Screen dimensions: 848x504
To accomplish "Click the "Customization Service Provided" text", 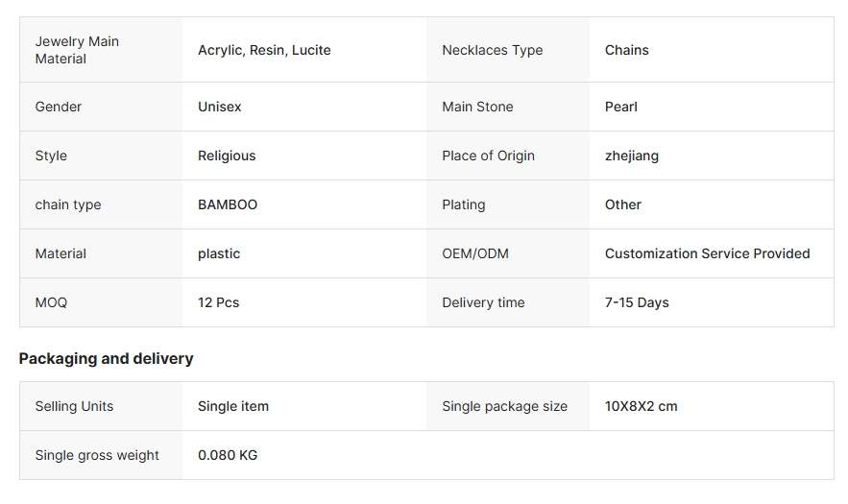I will [x=707, y=253].
